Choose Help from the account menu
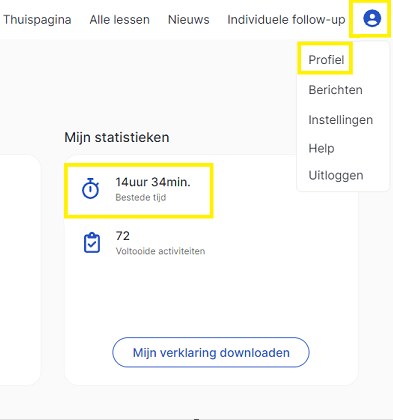This screenshot has width=393, height=420. pos(321,148)
